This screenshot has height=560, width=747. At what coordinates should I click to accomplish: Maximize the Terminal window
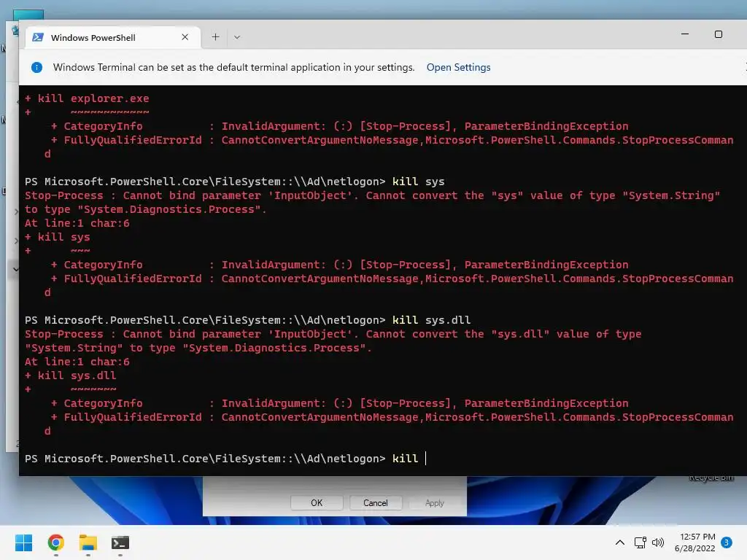(x=719, y=34)
